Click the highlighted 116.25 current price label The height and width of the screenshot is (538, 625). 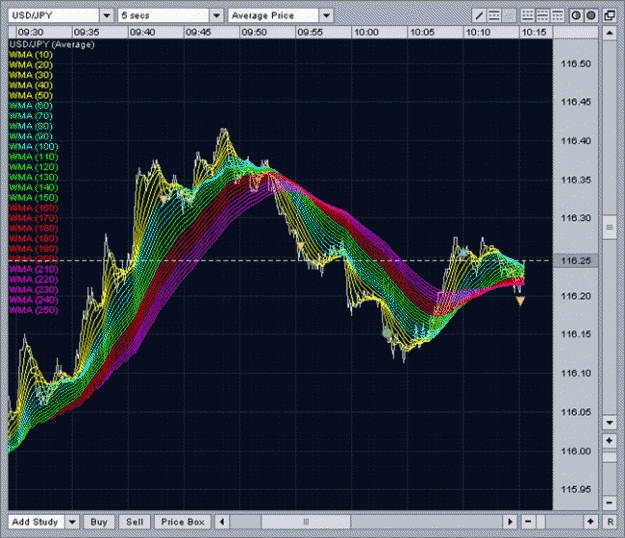(x=576, y=261)
